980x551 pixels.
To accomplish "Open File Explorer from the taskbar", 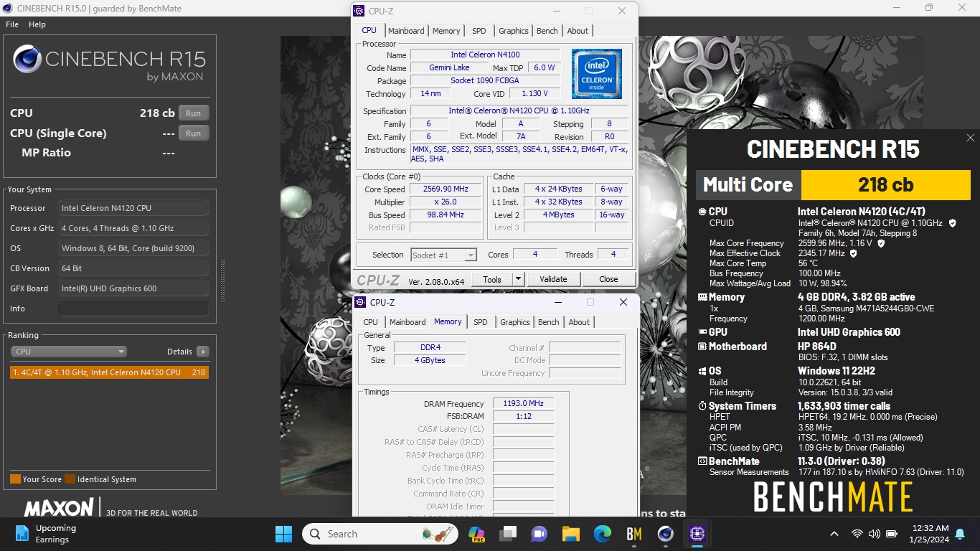I will point(570,534).
